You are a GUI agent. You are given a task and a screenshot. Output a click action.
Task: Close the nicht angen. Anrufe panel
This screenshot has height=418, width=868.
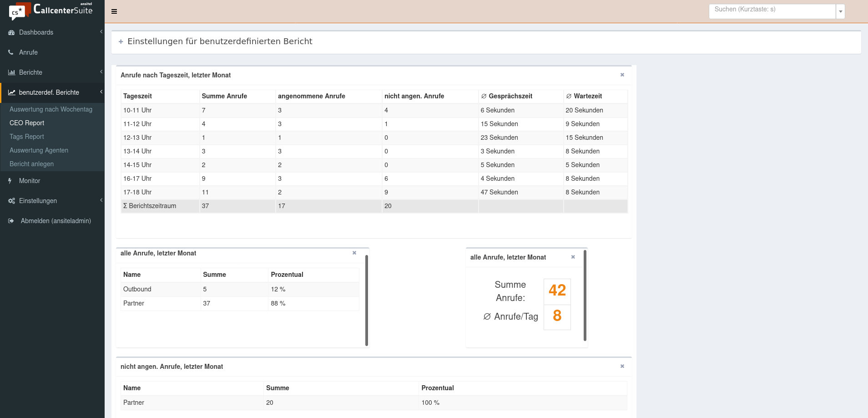[622, 367]
